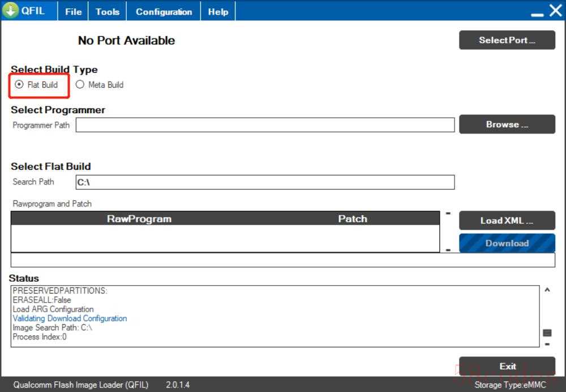Screen dimensions: 566x392
Task: Open the Help menu
Action: pos(218,11)
